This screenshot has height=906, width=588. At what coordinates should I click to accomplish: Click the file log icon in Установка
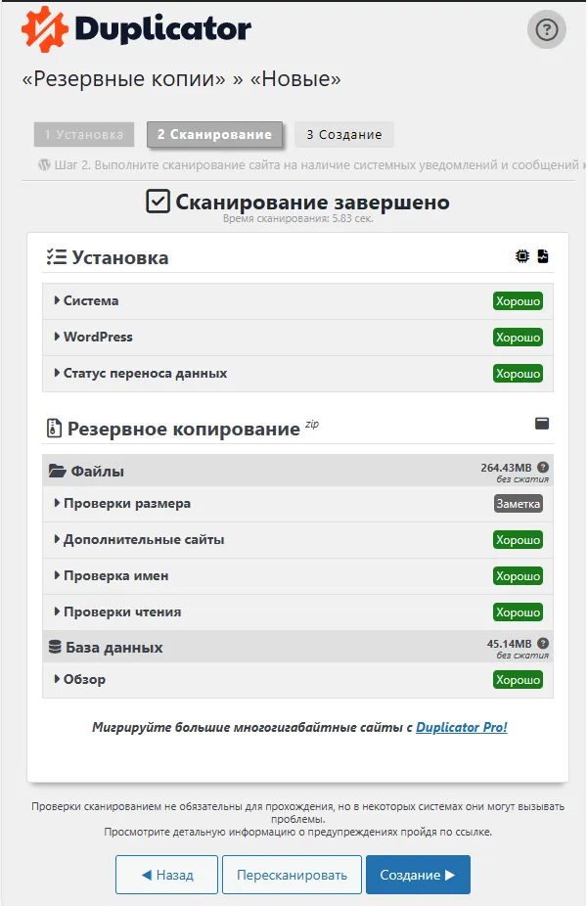point(543,256)
